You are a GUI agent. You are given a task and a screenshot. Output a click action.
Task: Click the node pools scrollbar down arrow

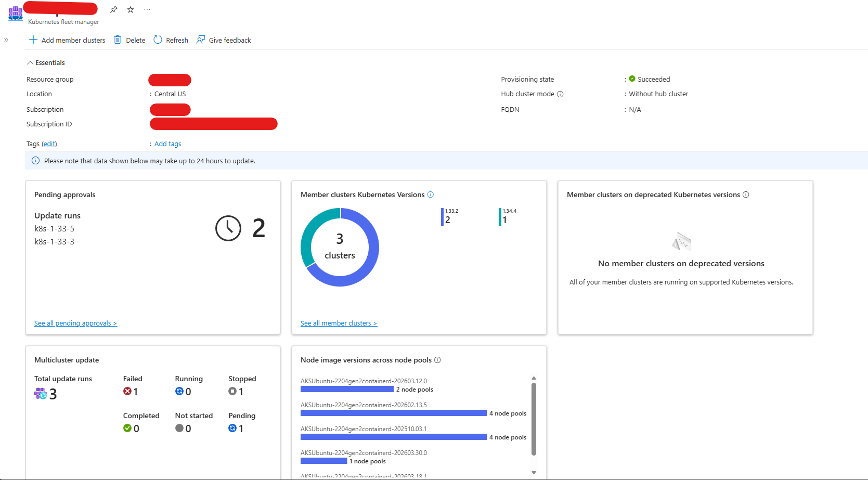pos(534,472)
